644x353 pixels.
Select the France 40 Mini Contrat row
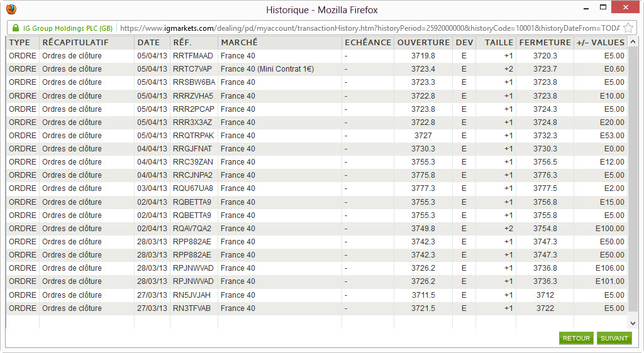317,69
